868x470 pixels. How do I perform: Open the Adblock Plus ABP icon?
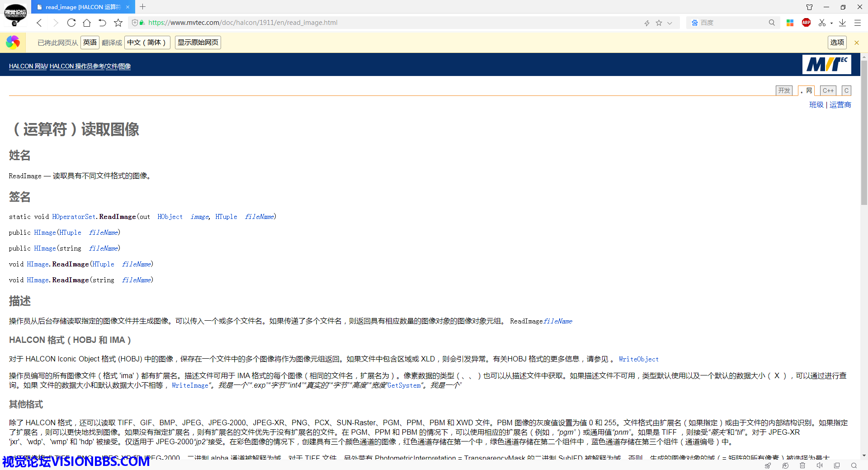click(806, 23)
